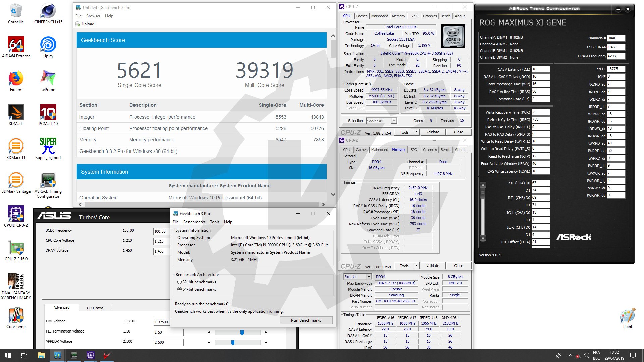Open 3DMark Vantage desktop shortcut
Screen dimensions: 644x362
[16, 183]
